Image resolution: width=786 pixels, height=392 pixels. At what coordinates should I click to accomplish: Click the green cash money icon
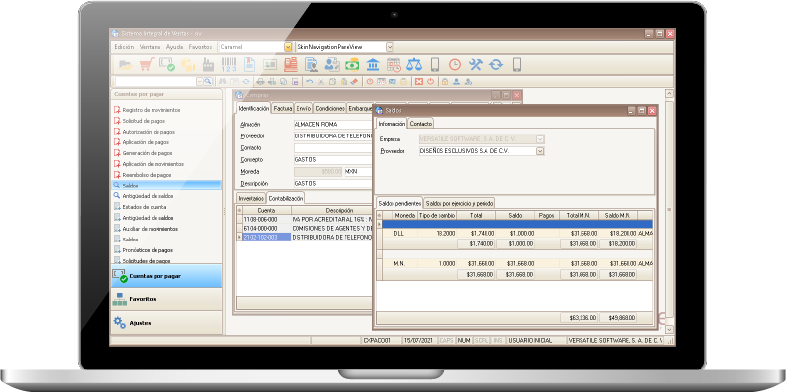tap(352, 65)
